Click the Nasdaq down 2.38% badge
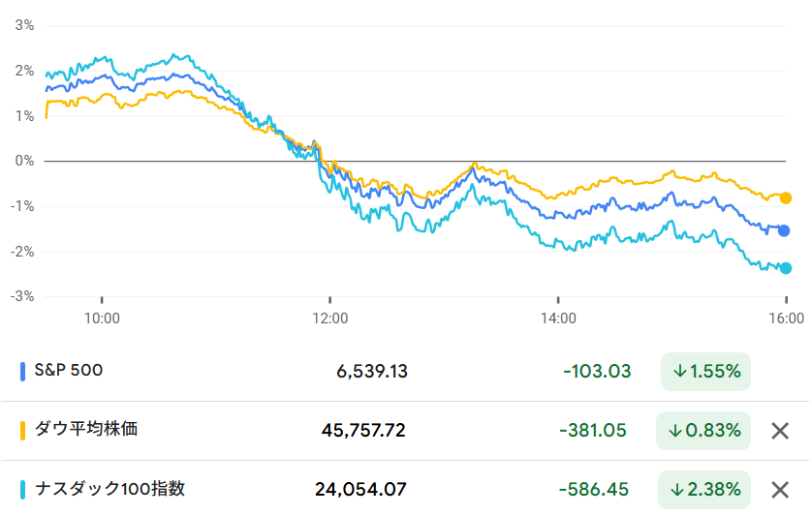Screen dimensions: 812x515 click(x=703, y=490)
